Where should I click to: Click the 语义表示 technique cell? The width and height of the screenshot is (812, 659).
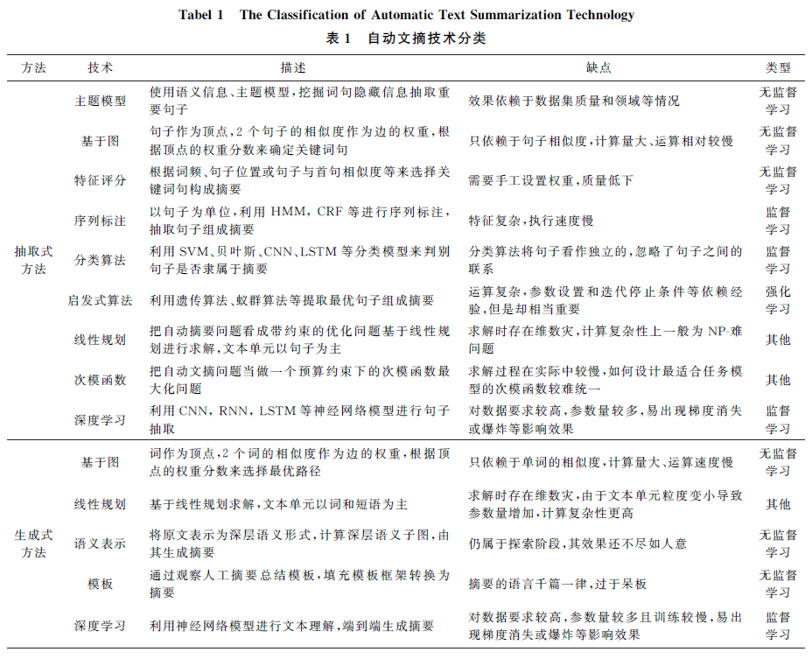(100, 543)
